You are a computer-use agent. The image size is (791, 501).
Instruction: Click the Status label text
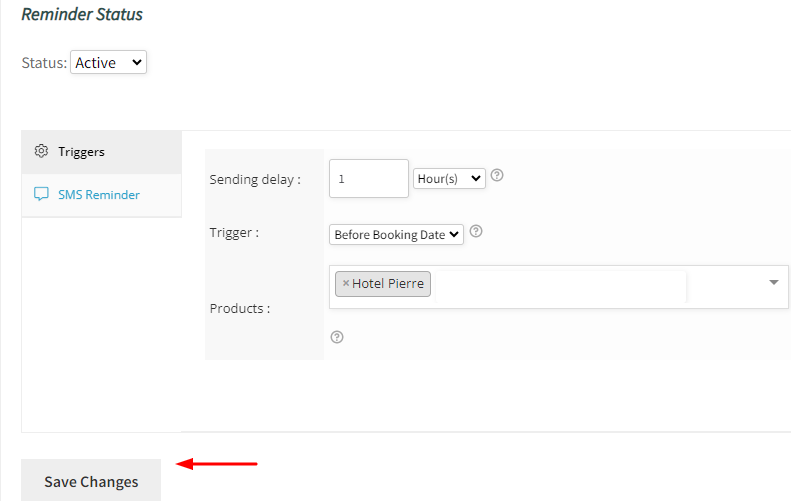(44, 63)
